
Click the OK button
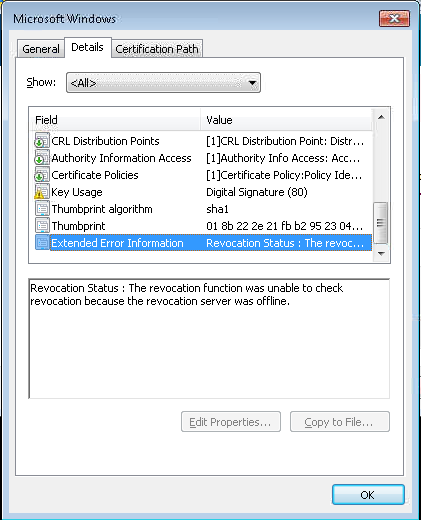click(x=368, y=495)
